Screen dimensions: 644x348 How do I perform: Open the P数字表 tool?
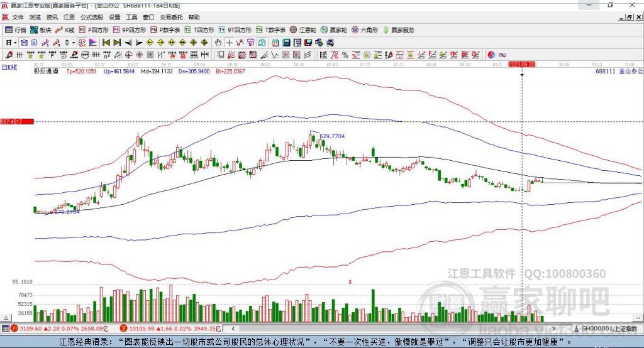pos(165,30)
